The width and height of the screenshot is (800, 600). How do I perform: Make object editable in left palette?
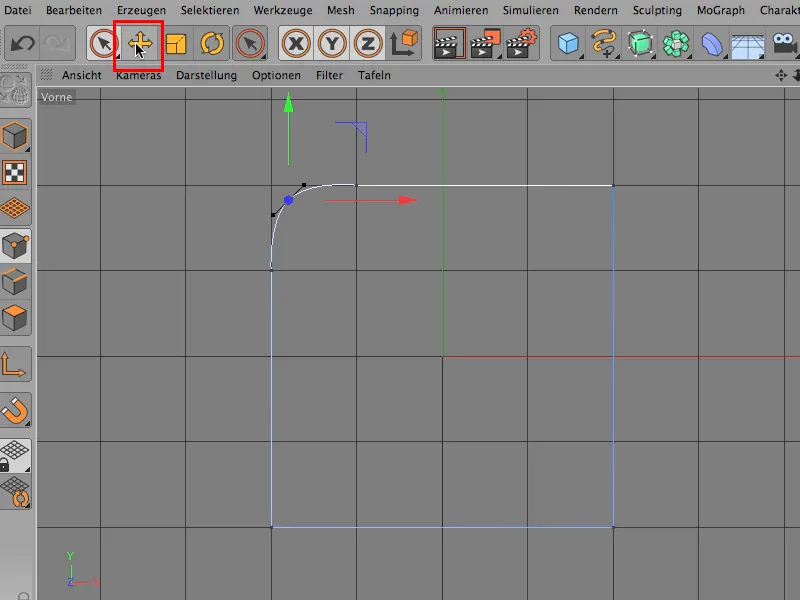[15, 91]
